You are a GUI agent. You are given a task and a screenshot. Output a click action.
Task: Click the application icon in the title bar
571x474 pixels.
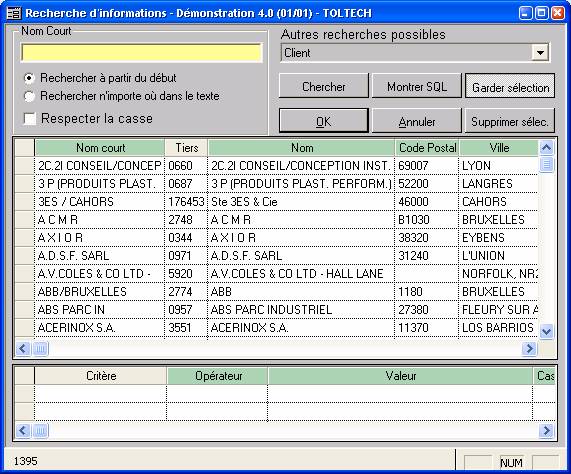14,13
